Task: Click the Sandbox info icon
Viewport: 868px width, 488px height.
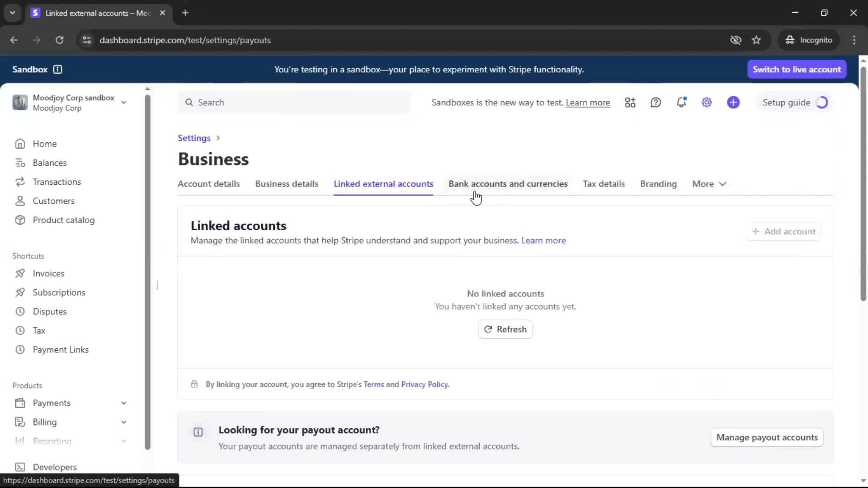Action: tap(57, 69)
